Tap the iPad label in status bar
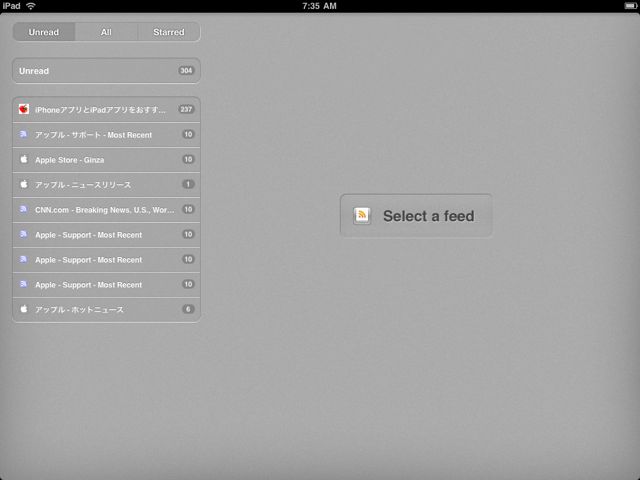640x480 pixels. pos(11,6)
